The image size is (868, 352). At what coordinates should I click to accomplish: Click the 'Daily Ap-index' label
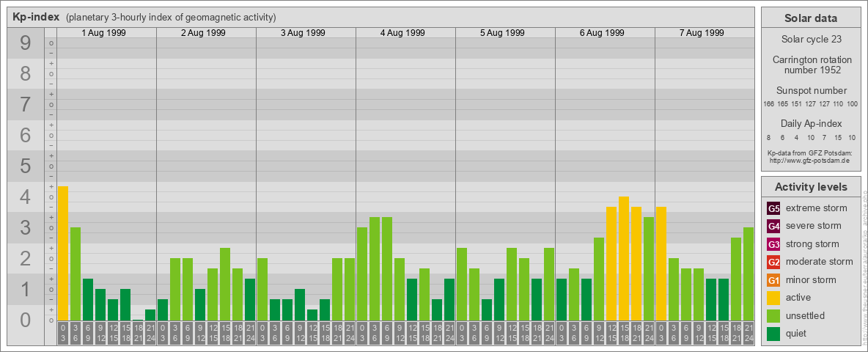(811, 123)
